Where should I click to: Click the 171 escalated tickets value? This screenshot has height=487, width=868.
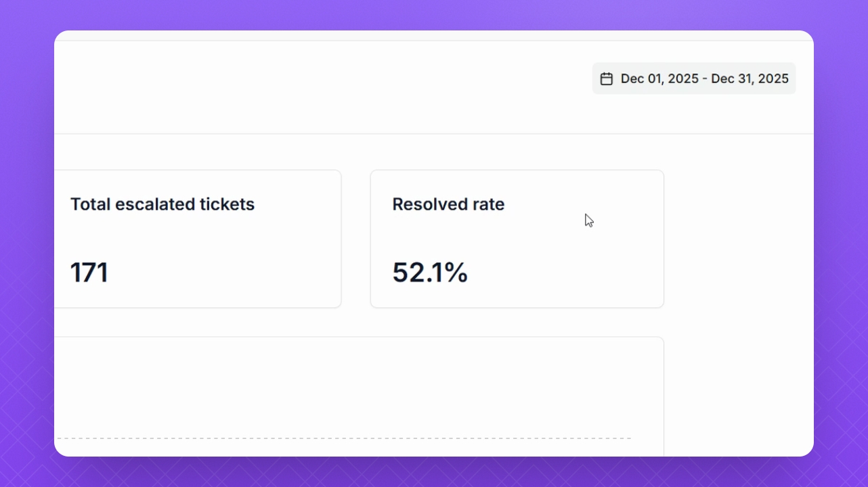[89, 273]
